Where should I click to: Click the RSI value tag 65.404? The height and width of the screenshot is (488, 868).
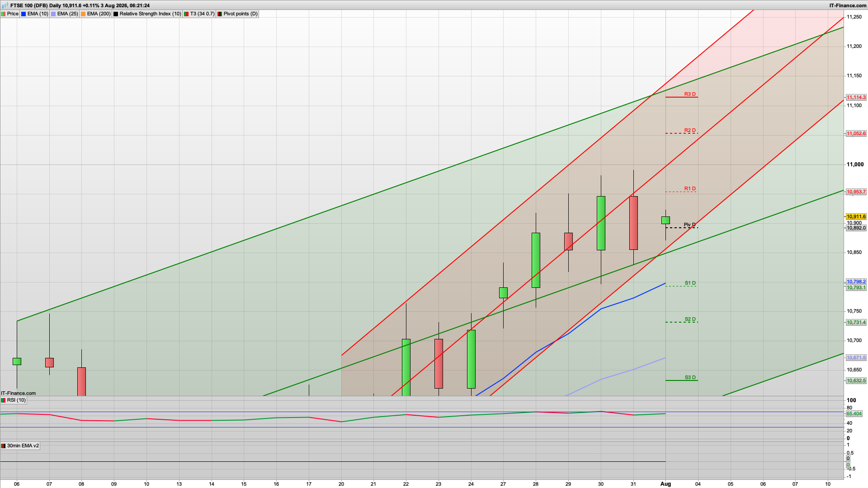(x=854, y=414)
